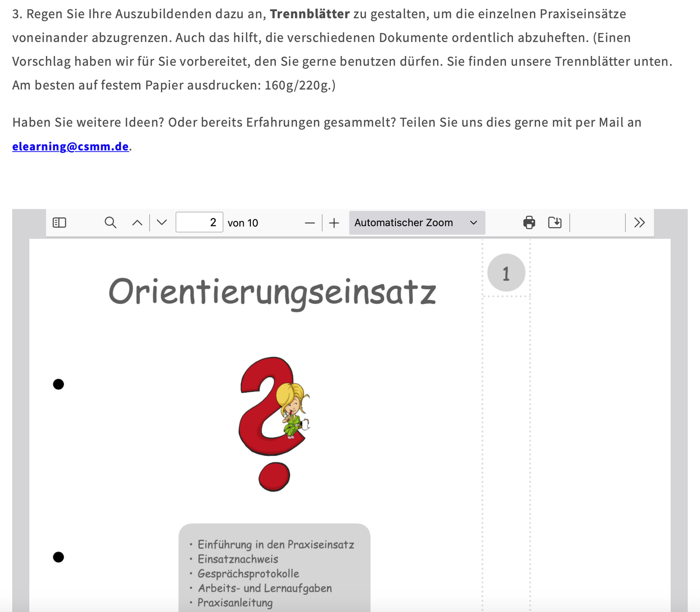The height and width of the screenshot is (612, 700).
Task: Print the PDF document
Action: (x=529, y=222)
